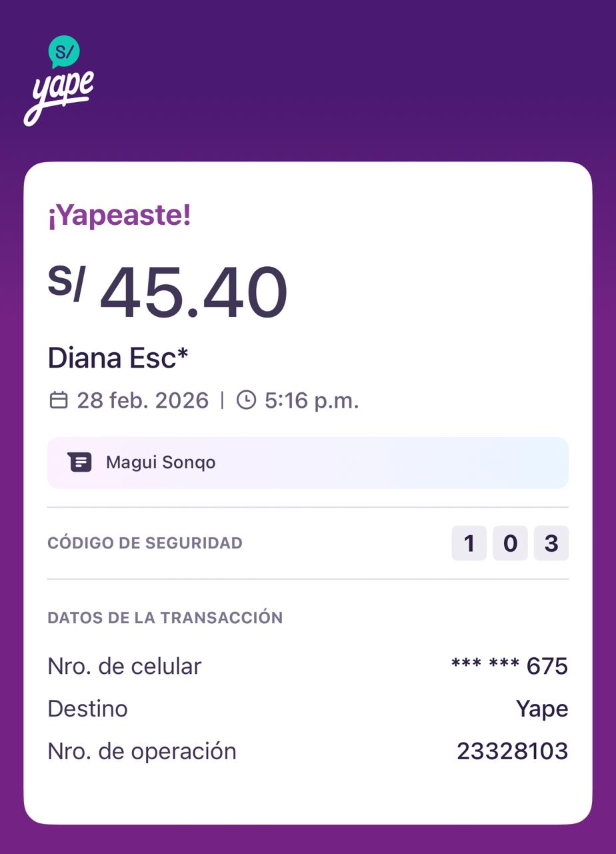Select security code digit 0 box

pos(510,543)
